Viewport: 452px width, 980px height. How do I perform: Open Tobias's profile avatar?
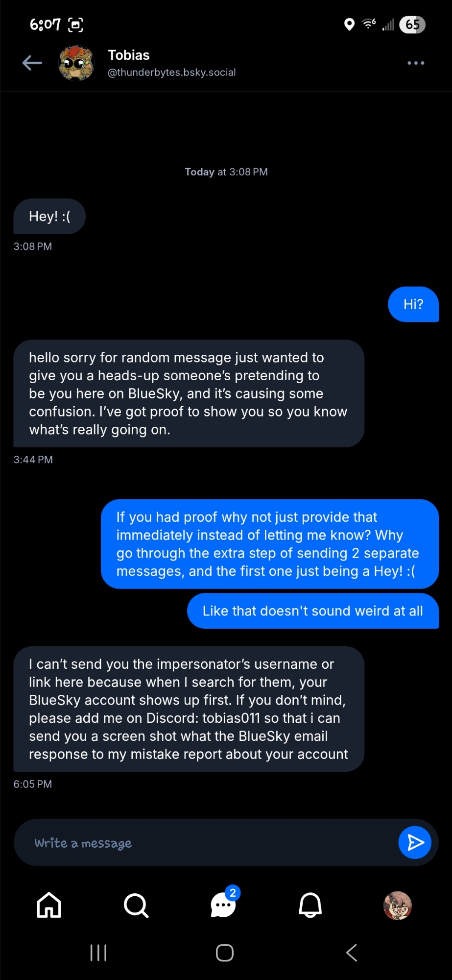click(x=76, y=63)
